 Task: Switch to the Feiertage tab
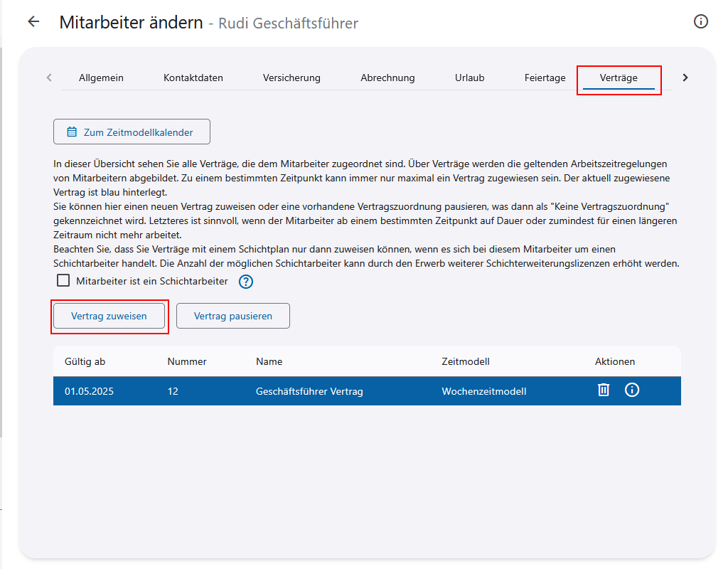(x=545, y=78)
